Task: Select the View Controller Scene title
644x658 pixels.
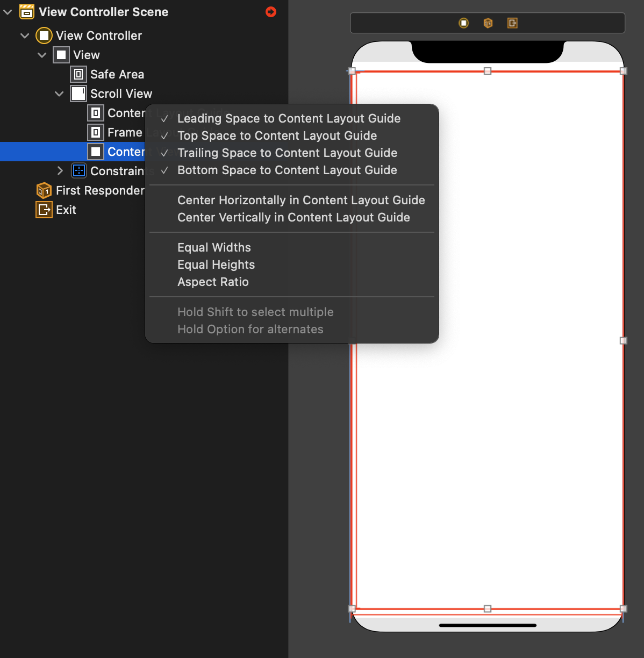Action: coord(103,12)
